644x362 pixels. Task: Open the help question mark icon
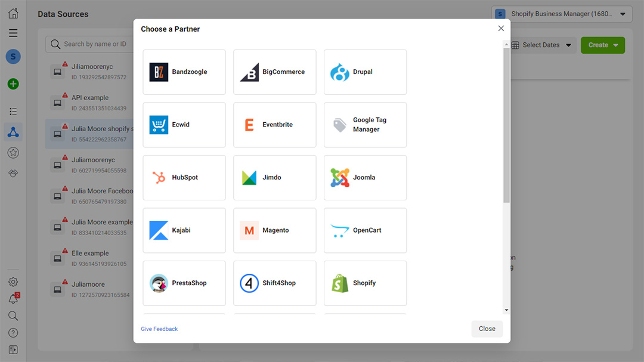click(x=13, y=333)
